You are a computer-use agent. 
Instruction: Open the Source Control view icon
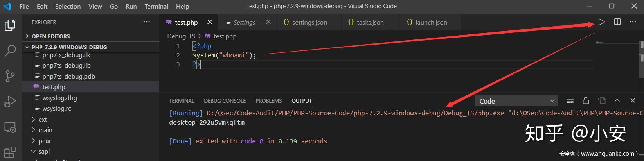coord(10,76)
